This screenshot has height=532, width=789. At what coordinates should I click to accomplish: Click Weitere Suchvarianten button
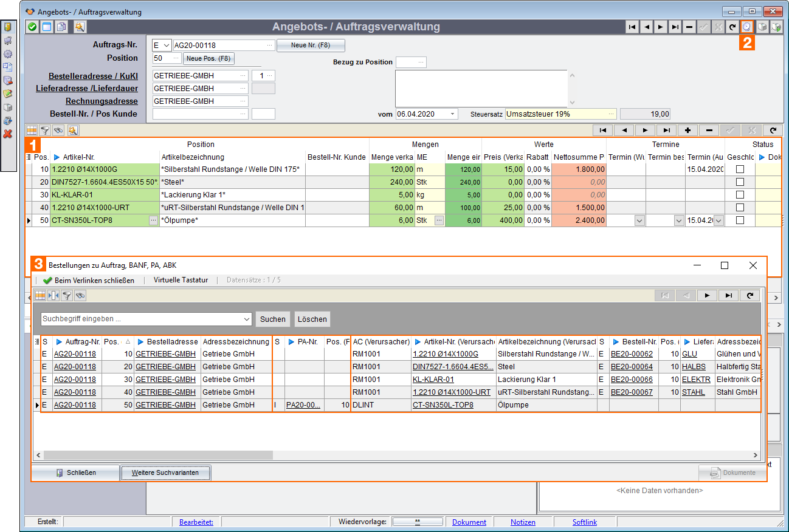(165, 472)
